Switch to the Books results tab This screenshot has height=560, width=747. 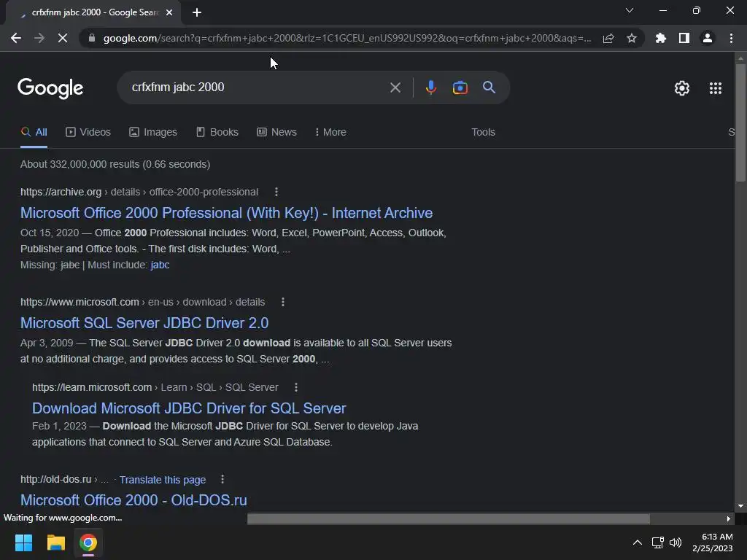click(x=217, y=132)
